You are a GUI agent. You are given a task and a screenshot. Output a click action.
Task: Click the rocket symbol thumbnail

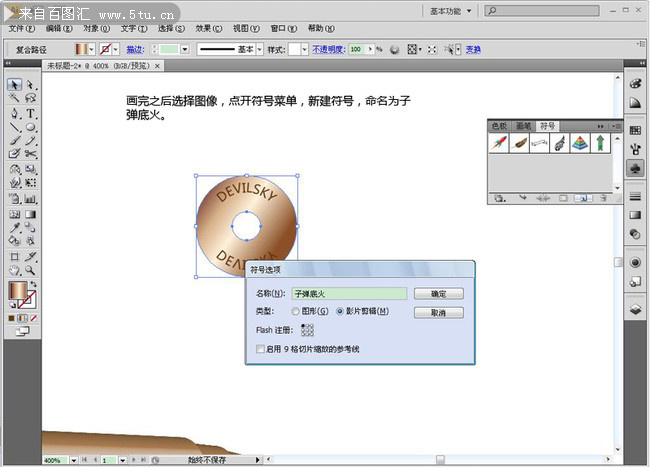pyautogui.click(x=499, y=143)
